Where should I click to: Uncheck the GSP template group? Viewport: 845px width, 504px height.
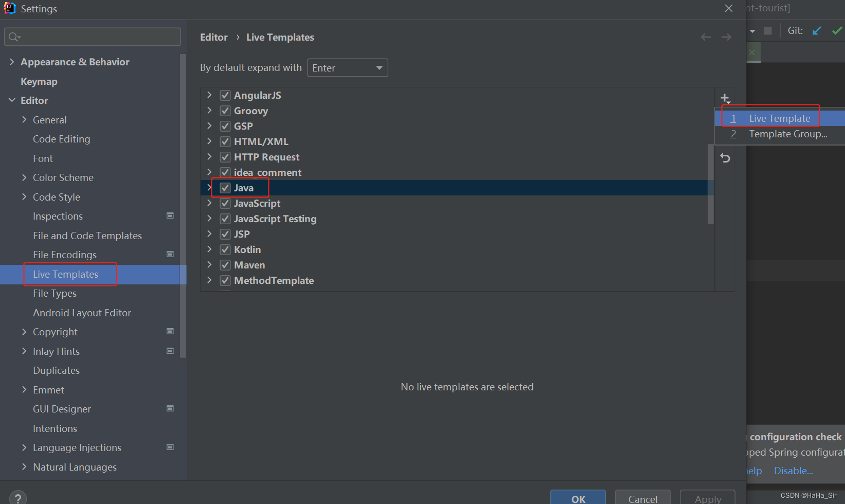tap(225, 126)
